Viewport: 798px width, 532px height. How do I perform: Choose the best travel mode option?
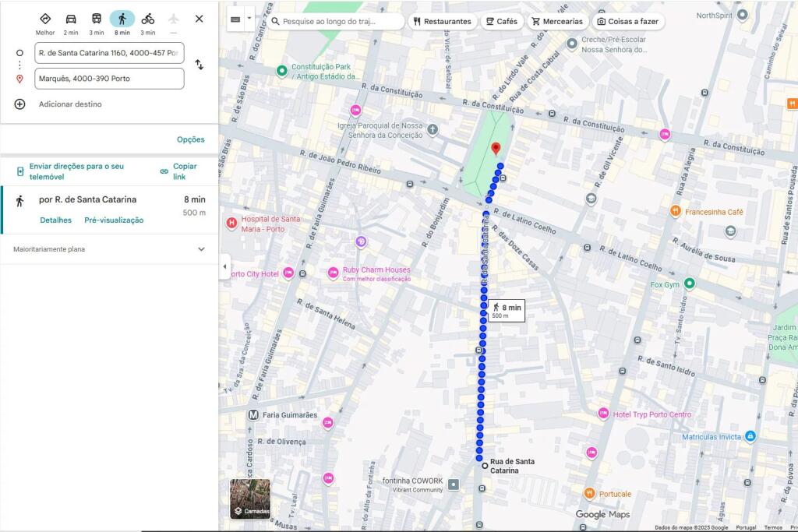pyautogui.click(x=45, y=19)
